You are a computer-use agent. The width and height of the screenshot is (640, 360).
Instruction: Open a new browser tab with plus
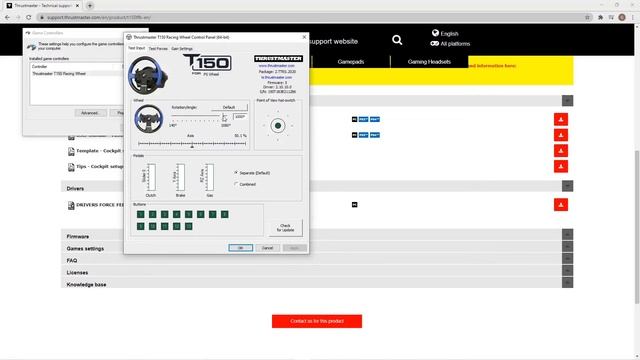coord(90,6)
